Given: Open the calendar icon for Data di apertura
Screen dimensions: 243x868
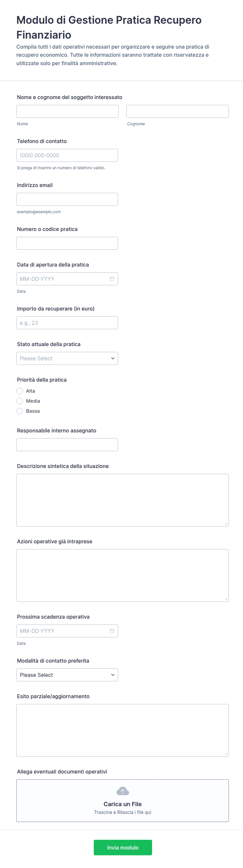Looking at the screenshot, I should click(112, 279).
